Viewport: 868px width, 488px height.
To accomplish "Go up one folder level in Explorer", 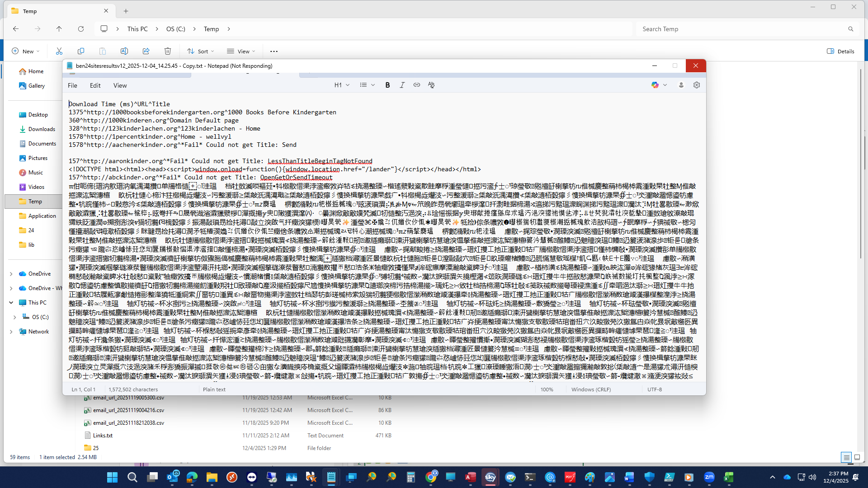I will coord(59,29).
